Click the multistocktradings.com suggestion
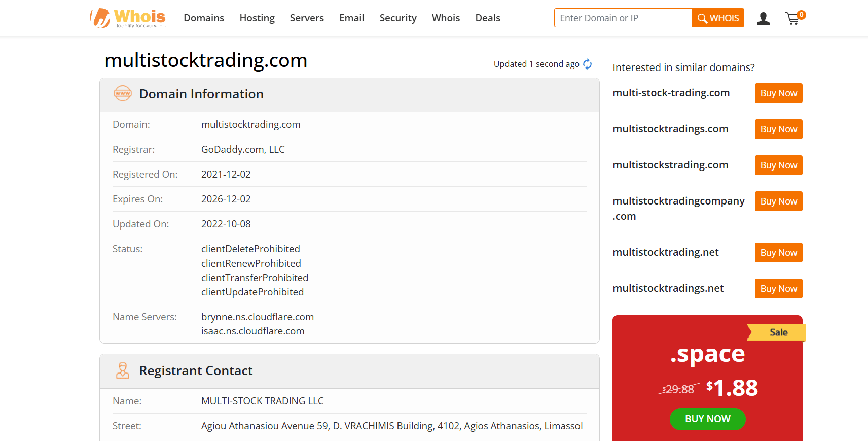The height and width of the screenshot is (441, 868). (x=670, y=129)
